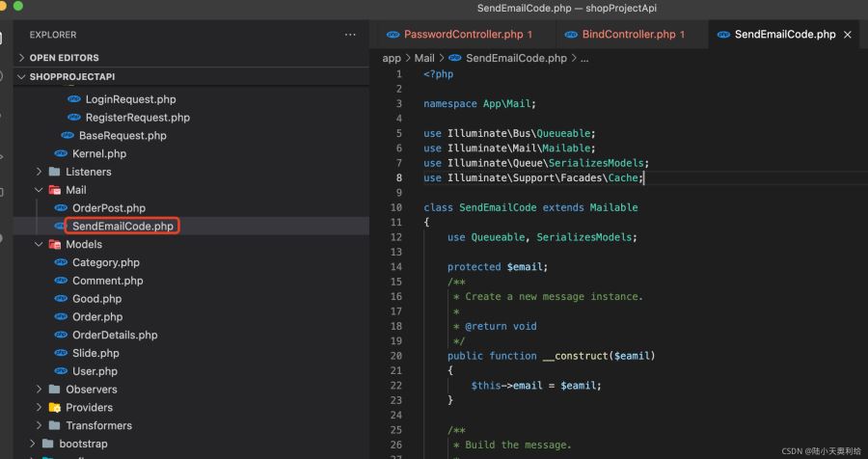Click PHP file icon beside Kernel.php

click(x=61, y=154)
